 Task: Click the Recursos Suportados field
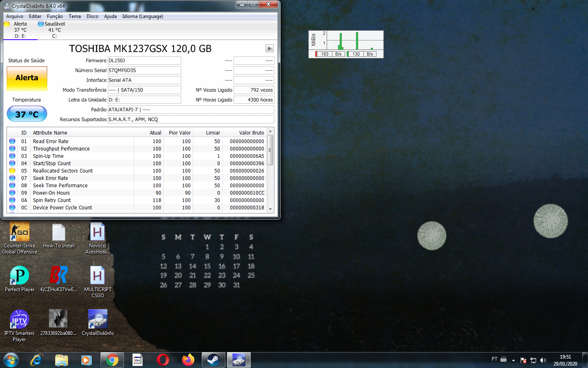(191, 119)
